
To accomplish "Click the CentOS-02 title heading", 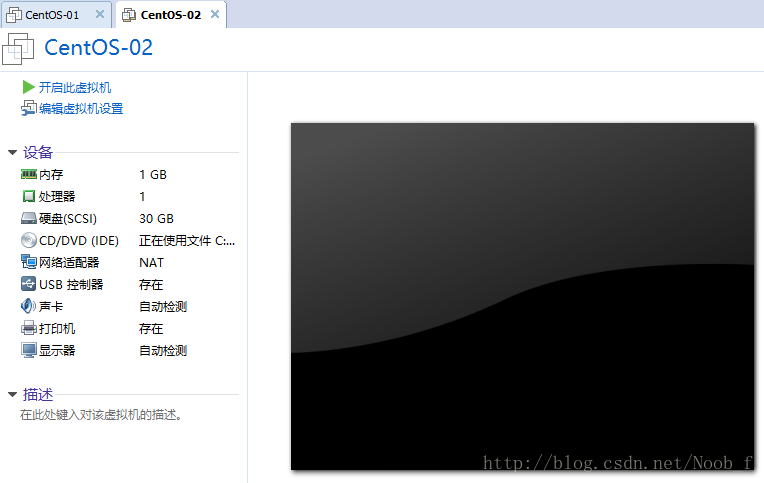I will click(x=98, y=48).
